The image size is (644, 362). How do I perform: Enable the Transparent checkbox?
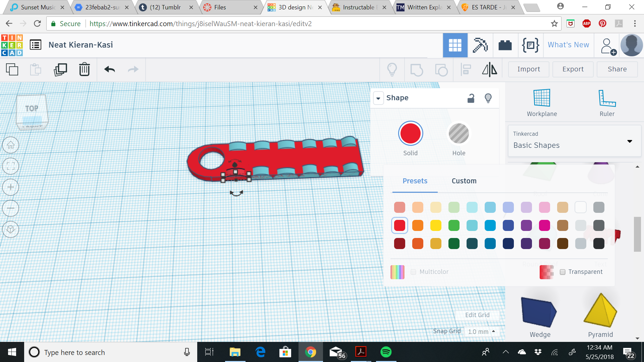pyautogui.click(x=562, y=272)
